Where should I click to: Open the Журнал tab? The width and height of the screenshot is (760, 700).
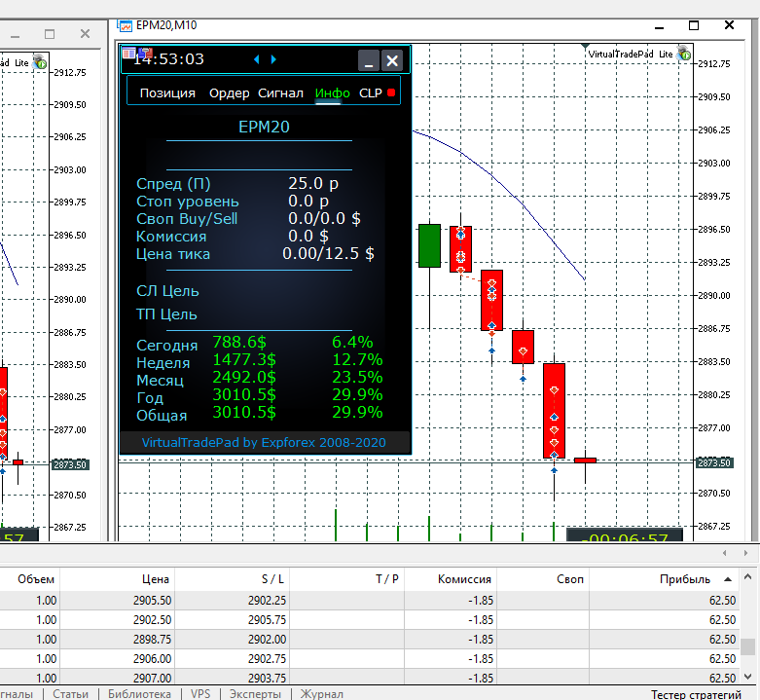tap(321, 694)
